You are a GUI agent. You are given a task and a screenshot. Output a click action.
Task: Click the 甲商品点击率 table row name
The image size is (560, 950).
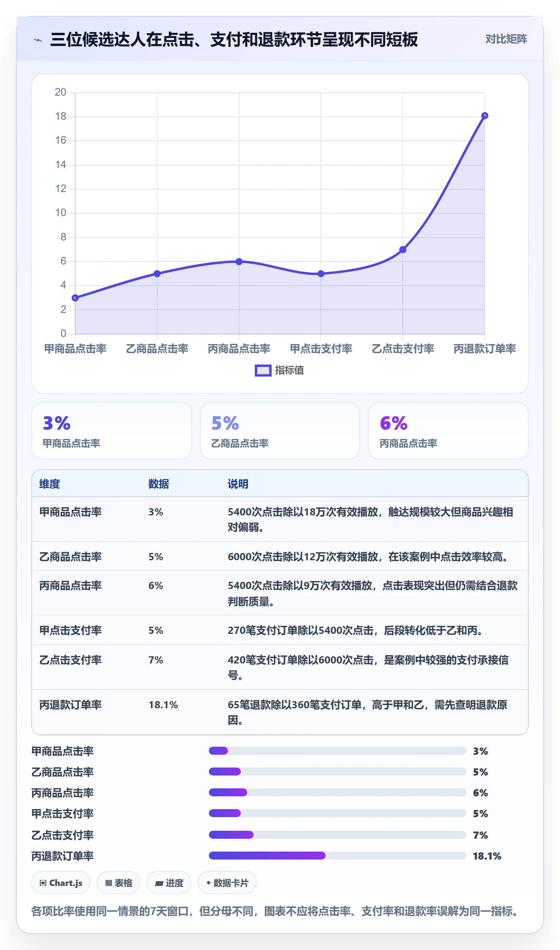click(x=70, y=512)
